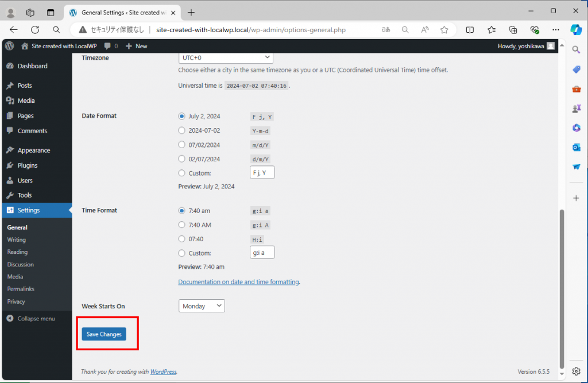Expand the Week Starts On dropdown
This screenshot has height=383, width=588.
tap(202, 306)
